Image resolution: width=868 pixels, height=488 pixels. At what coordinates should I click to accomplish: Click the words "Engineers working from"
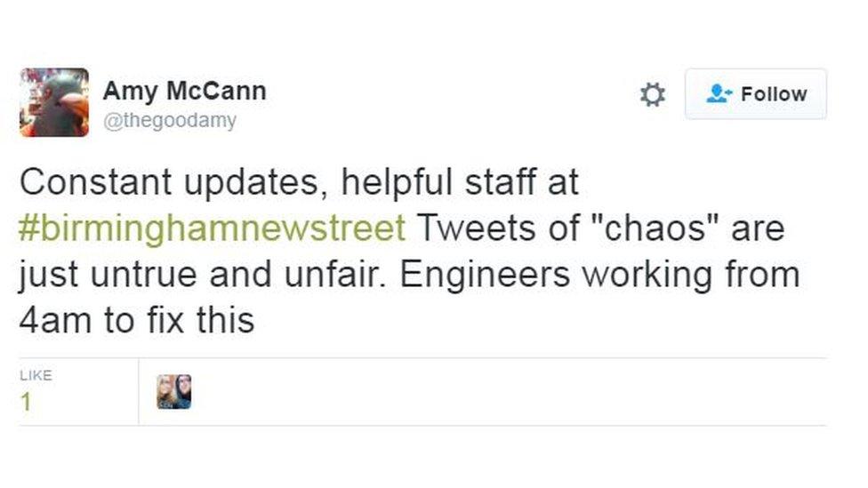click(x=599, y=275)
